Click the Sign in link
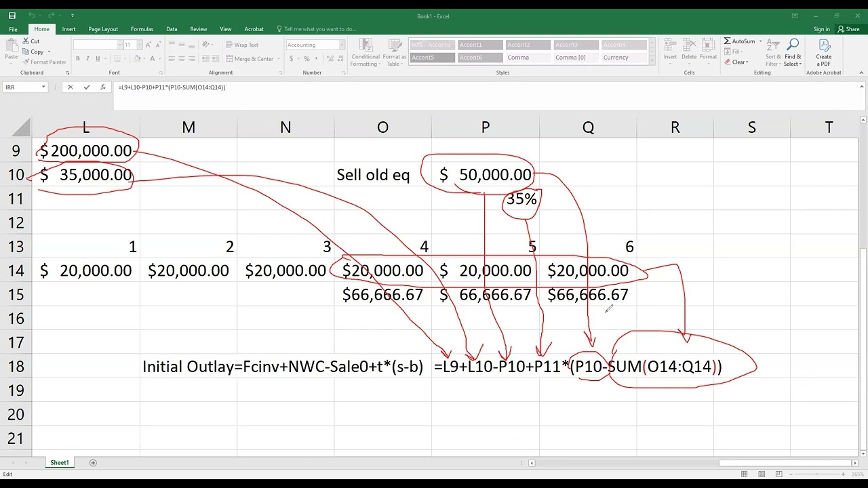Image resolution: width=868 pixels, height=488 pixels. point(821,29)
